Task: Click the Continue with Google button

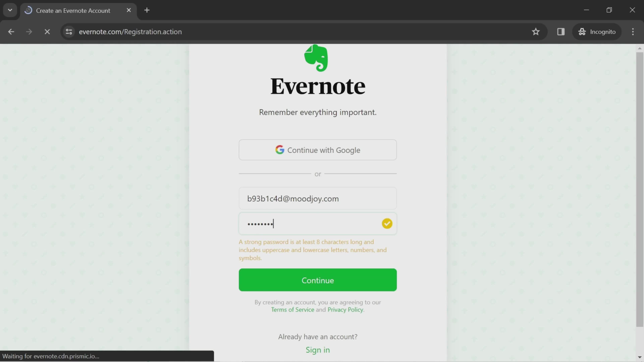Action: [318, 150]
